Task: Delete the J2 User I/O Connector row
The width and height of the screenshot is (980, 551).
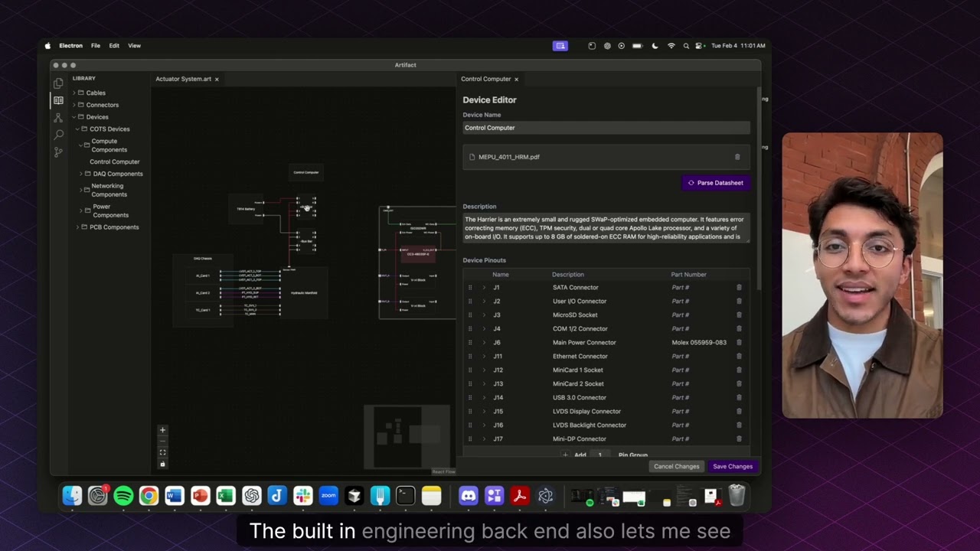Action: [x=739, y=302]
